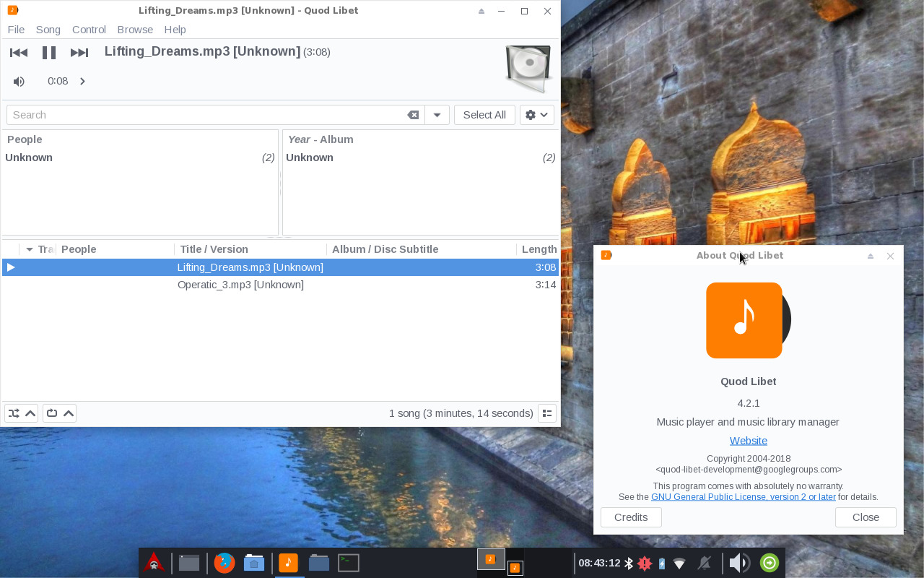Launch Firefox from the taskbar
924x578 pixels.
(x=225, y=563)
